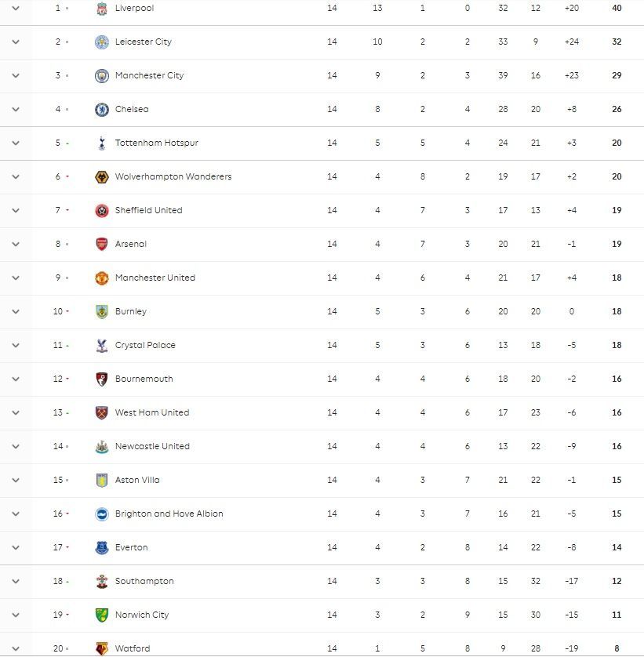Expand the Burnley row chevron
Image resolution: width=644 pixels, height=657 pixels.
coord(16,311)
